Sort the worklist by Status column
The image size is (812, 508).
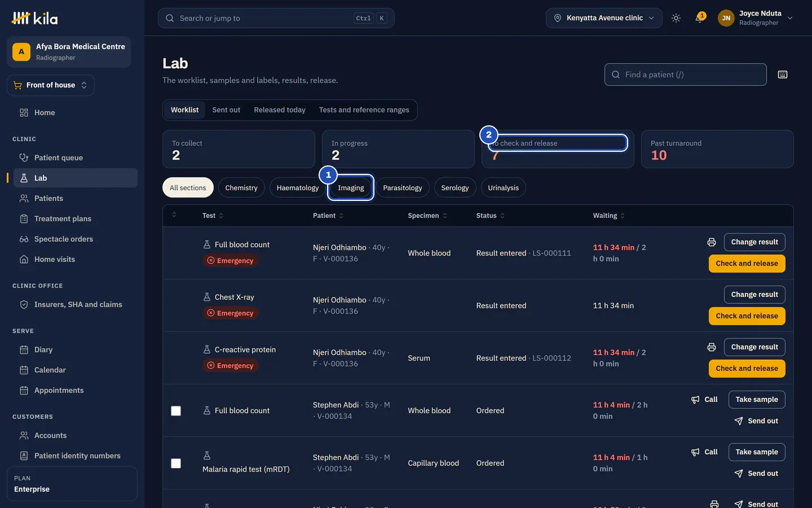pyautogui.click(x=490, y=216)
